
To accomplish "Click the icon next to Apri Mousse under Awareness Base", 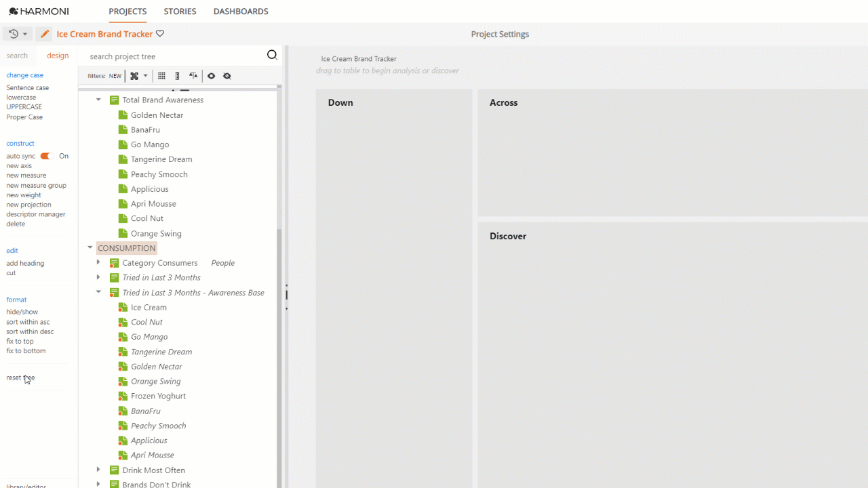I will [x=123, y=455].
